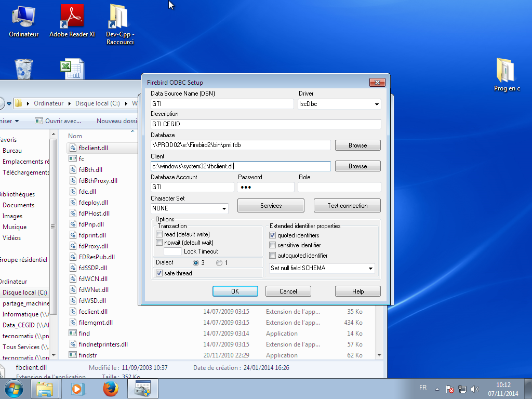Click the Database path input field
Image resolution: width=532 pixels, height=399 pixels.
(241, 145)
